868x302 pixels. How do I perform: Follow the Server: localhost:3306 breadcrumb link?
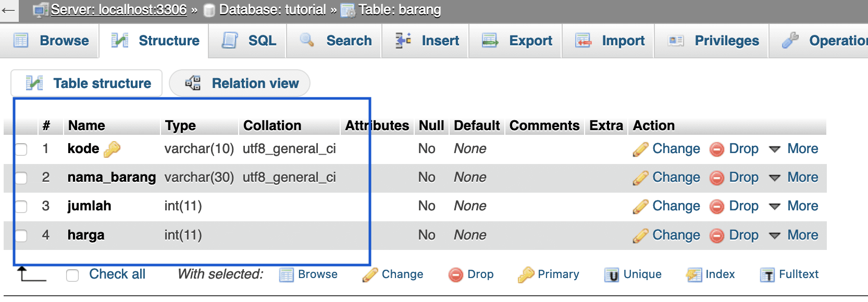[119, 9]
